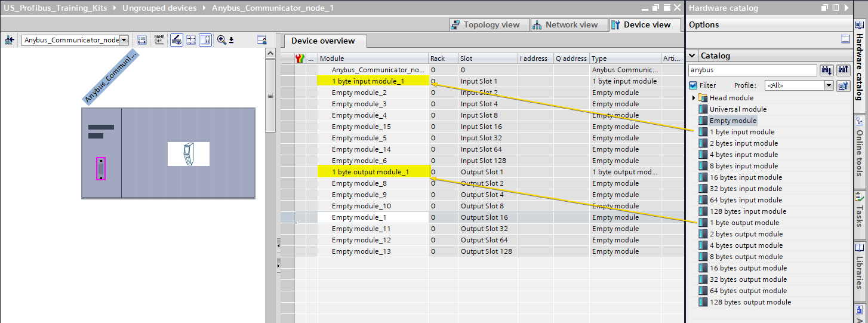Screen dimensions: 868x323
Task: Click the layout settings icon in device view toolbar
Action: click(x=261, y=40)
